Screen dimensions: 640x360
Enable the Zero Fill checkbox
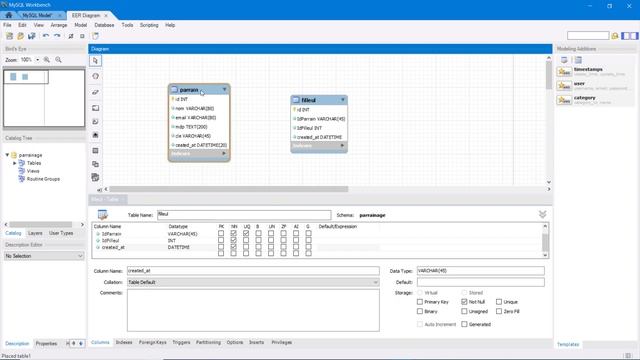point(499,311)
